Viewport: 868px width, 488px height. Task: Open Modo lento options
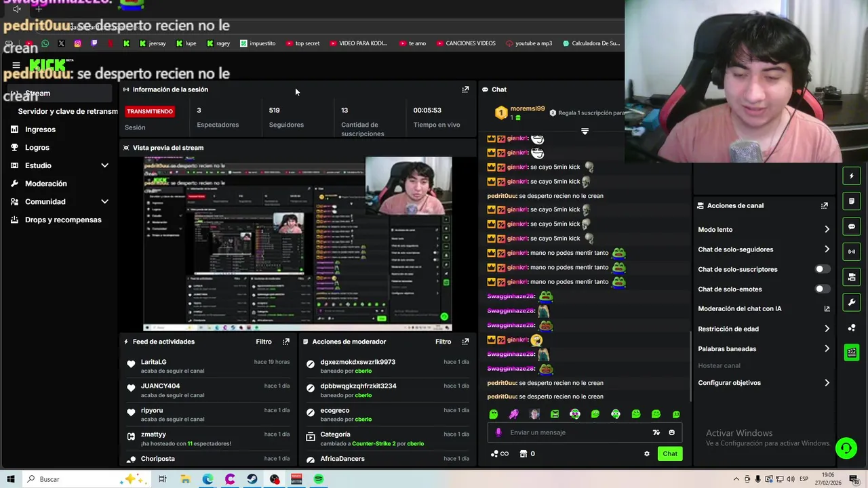(764, 230)
